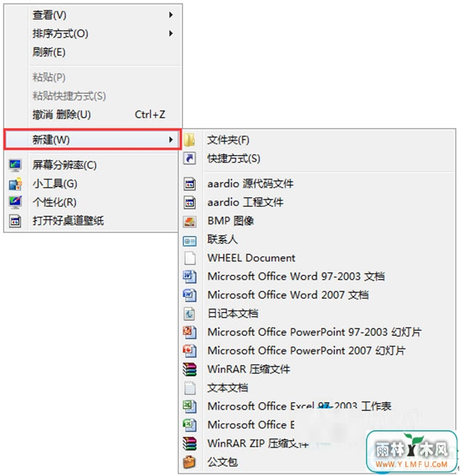
Task: Click the briefcase icon beside 公文包
Action: click(190, 462)
